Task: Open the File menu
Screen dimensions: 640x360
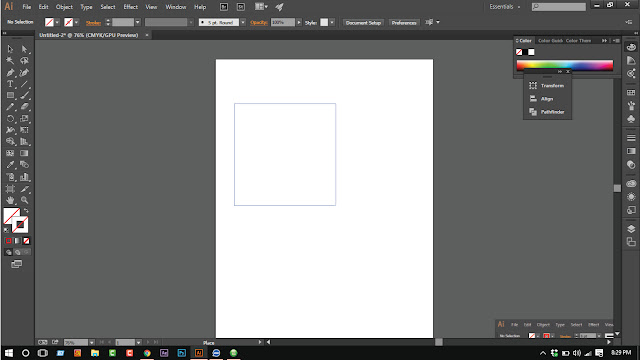Action: pyautogui.click(x=27, y=7)
